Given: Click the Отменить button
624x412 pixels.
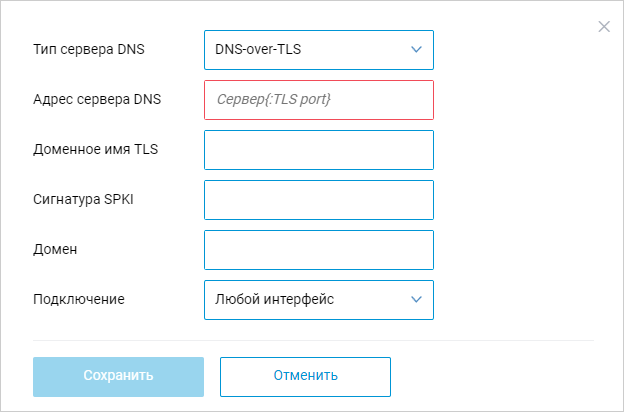Looking at the screenshot, I should 305,376.
